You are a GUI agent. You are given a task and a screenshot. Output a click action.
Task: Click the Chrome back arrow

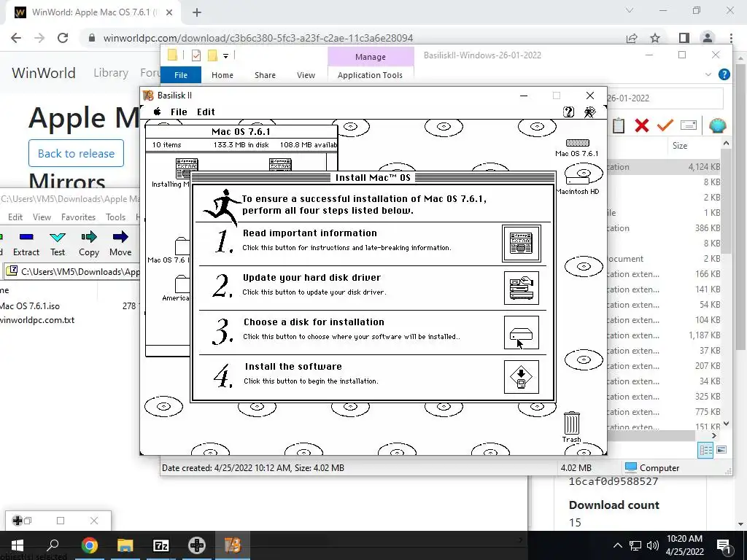tap(16, 38)
